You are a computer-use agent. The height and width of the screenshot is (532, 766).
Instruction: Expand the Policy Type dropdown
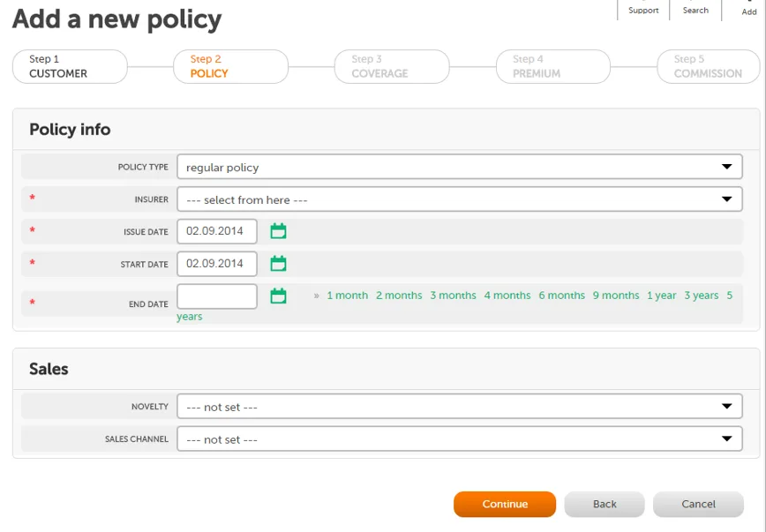point(459,167)
